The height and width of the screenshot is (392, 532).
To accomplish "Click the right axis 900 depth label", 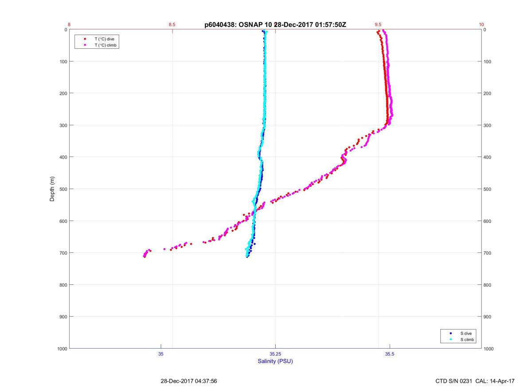I will (488, 317).
